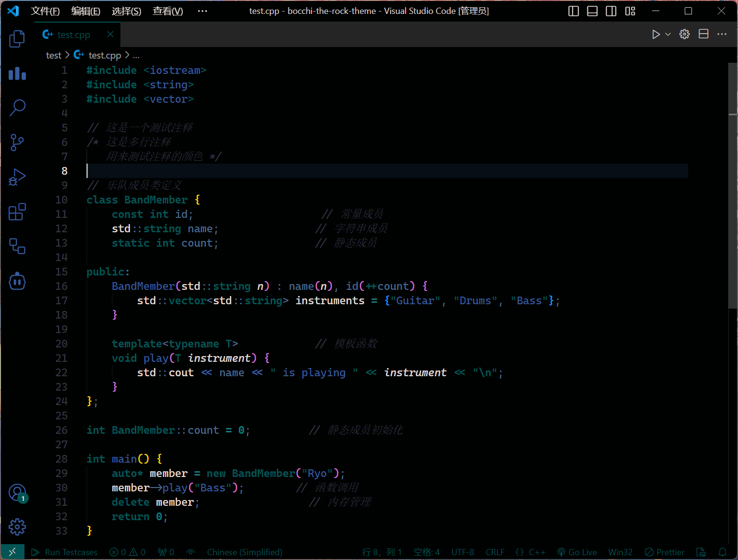Open the C++ language mode selector
The image size is (738, 560).
530,552
